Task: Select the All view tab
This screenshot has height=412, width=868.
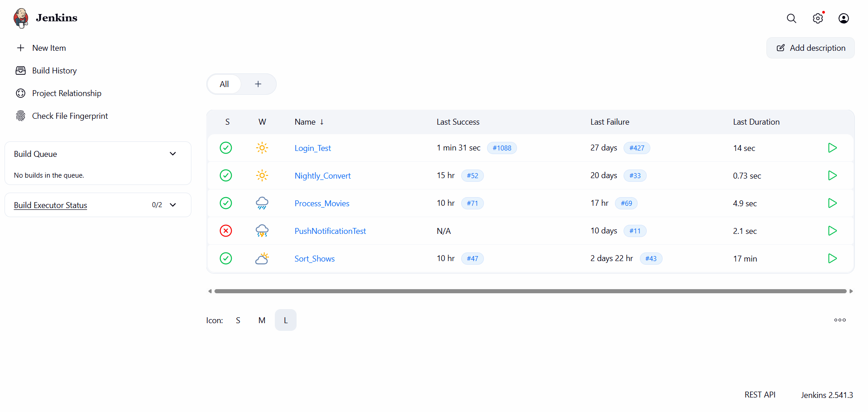Action: click(x=224, y=84)
